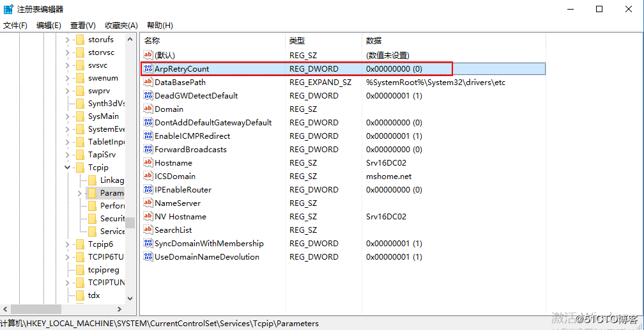Image resolution: width=644 pixels, height=330 pixels.
Task: Click the (默认) default value icon
Action: pos(148,56)
